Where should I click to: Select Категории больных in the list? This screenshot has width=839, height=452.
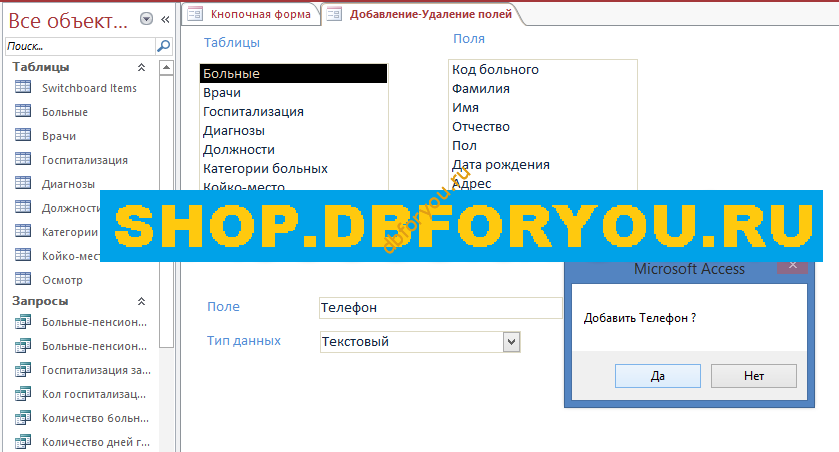(293, 168)
